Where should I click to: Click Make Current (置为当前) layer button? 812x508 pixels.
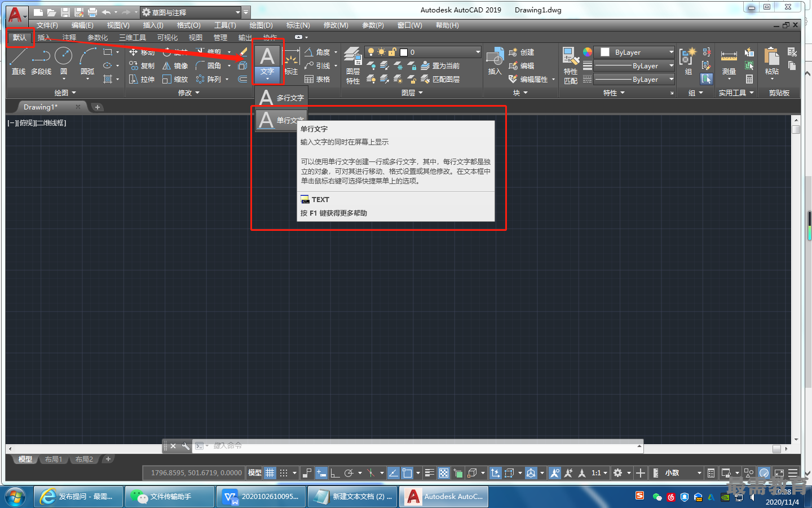pyautogui.click(x=440, y=65)
